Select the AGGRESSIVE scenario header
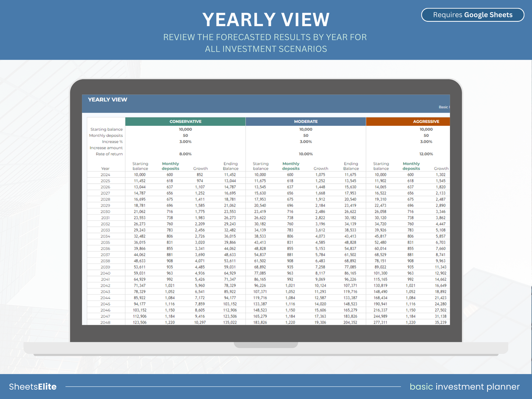 pyautogui.click(x=408, y=121)
